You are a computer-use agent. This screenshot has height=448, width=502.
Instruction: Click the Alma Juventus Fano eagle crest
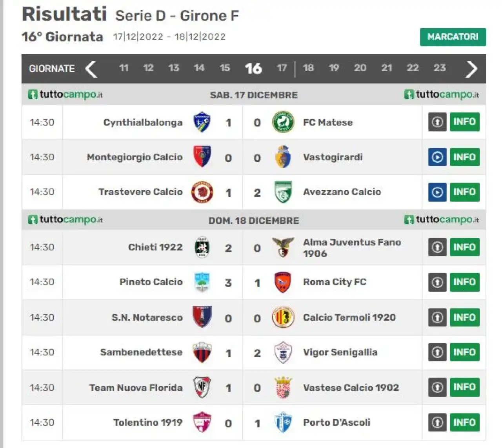coord(283,247)
